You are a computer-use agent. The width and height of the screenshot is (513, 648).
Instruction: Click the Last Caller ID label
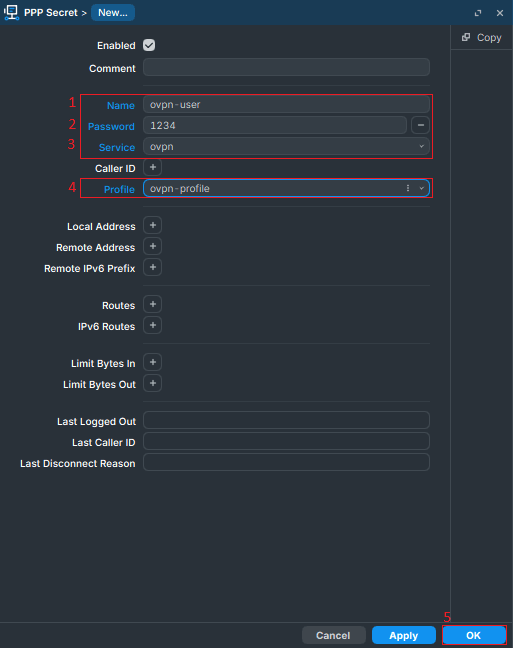(x=103, y=443)
